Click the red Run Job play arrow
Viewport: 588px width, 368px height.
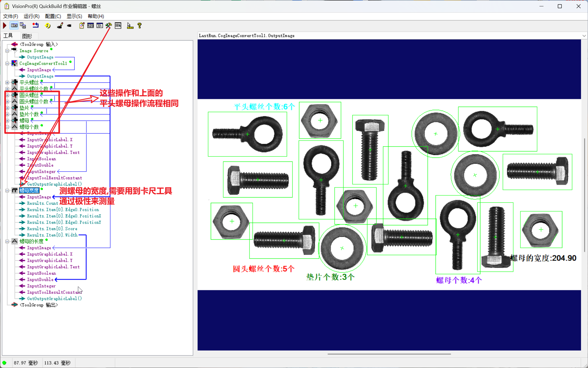[5, 26]
